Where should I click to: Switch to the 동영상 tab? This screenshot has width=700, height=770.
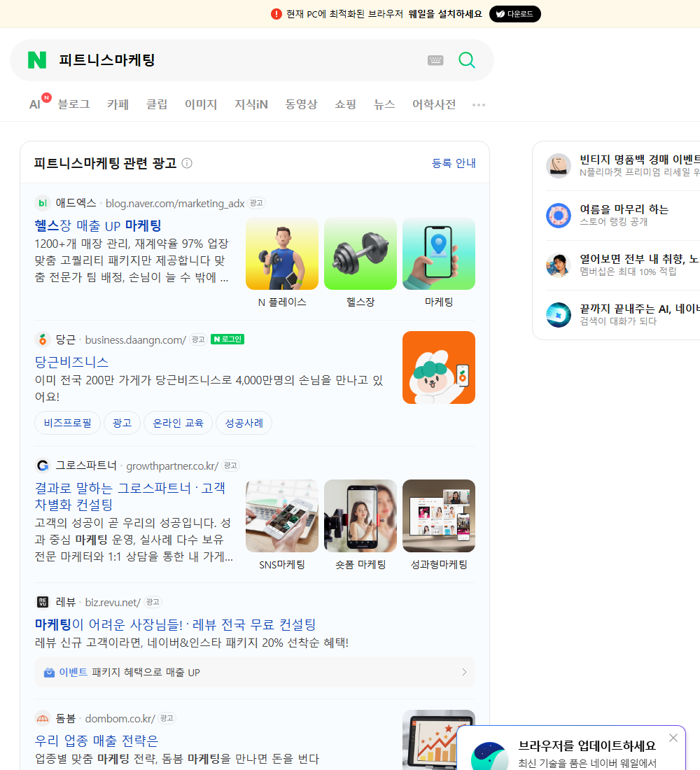coord(301,104)
